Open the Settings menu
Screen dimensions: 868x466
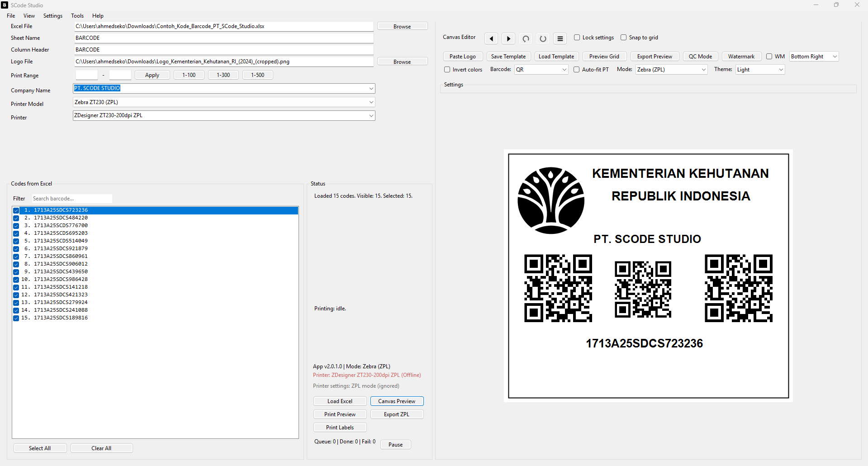pyautogui.click(x=53, y=16)
